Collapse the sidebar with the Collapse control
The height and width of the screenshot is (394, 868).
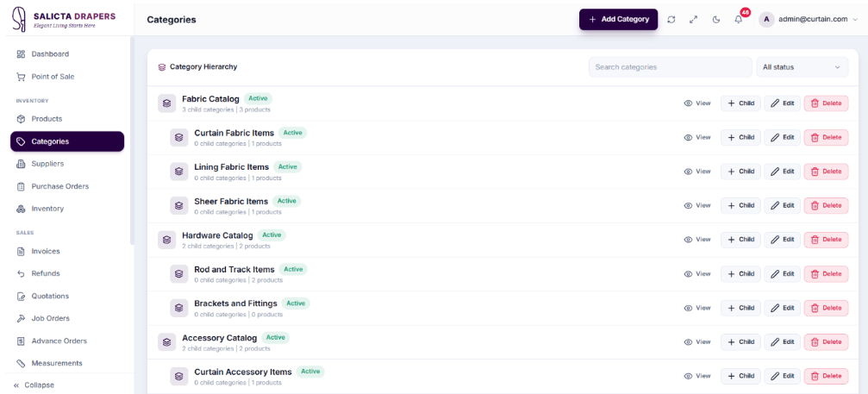pos(34,385)
